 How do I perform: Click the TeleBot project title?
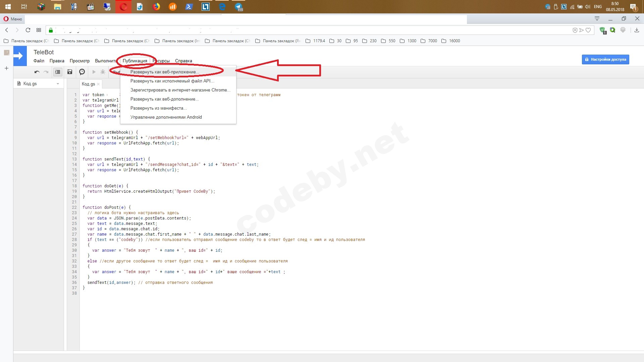tap(44, 52)
